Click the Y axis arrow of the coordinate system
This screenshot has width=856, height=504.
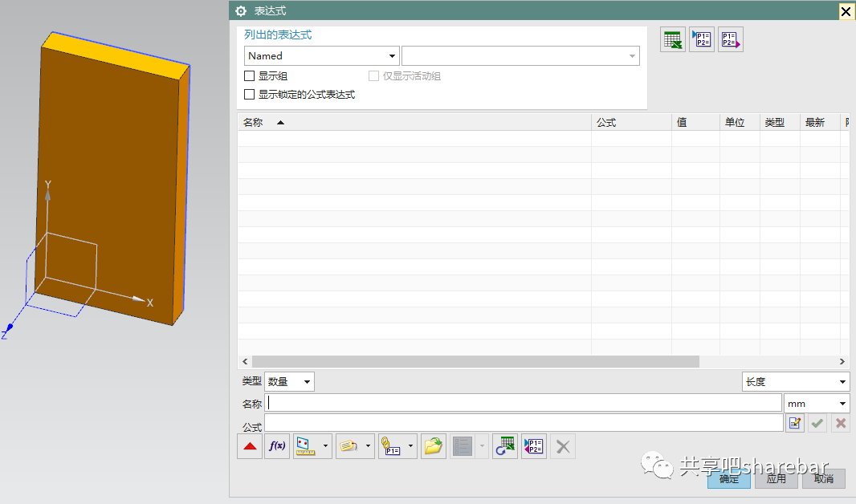[47, 194]
